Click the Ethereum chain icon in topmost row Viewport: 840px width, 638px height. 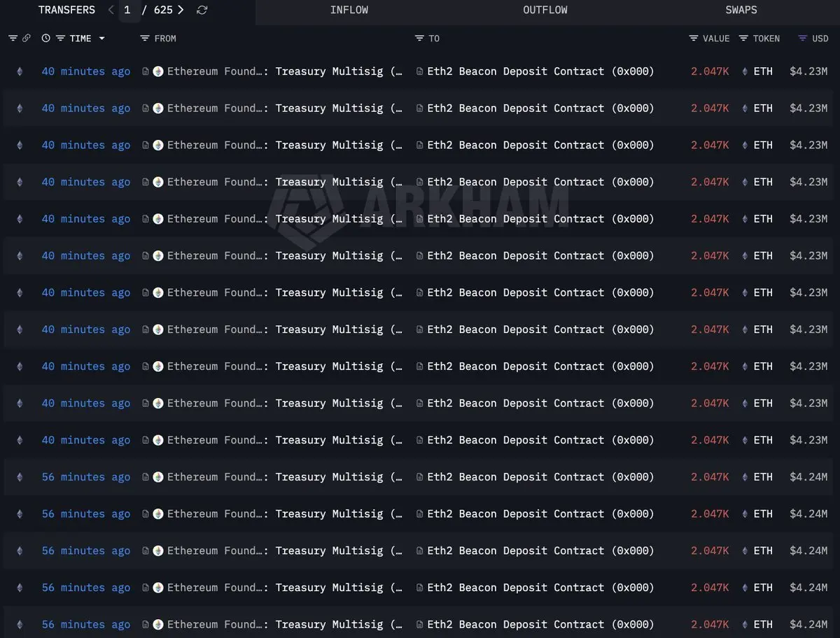click(20, 71)
